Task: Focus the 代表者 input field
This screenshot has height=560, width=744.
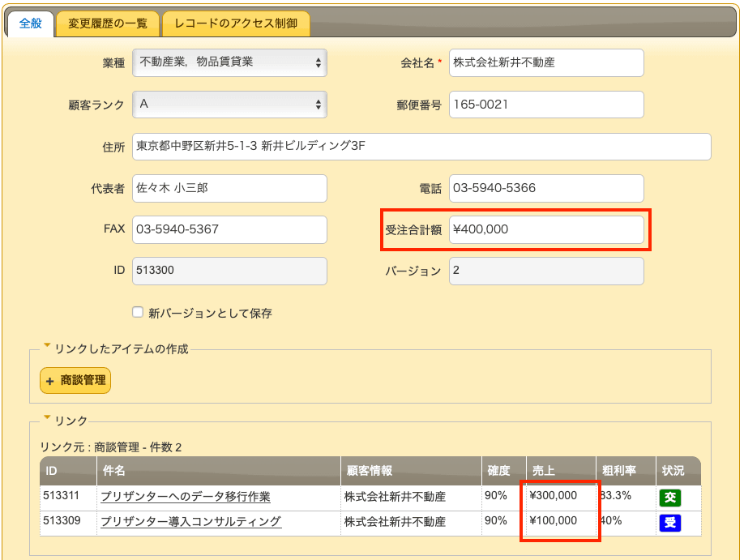Action: coord(229,188)
